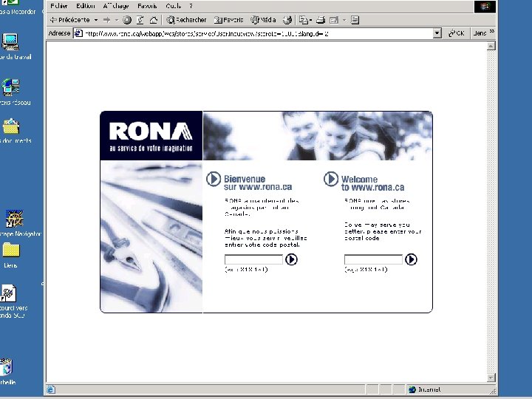Image resolution: width=532 pixels, height=399 pixels.
Task: Open the Favoris menu in menu bar
Action: coord(147,6)
